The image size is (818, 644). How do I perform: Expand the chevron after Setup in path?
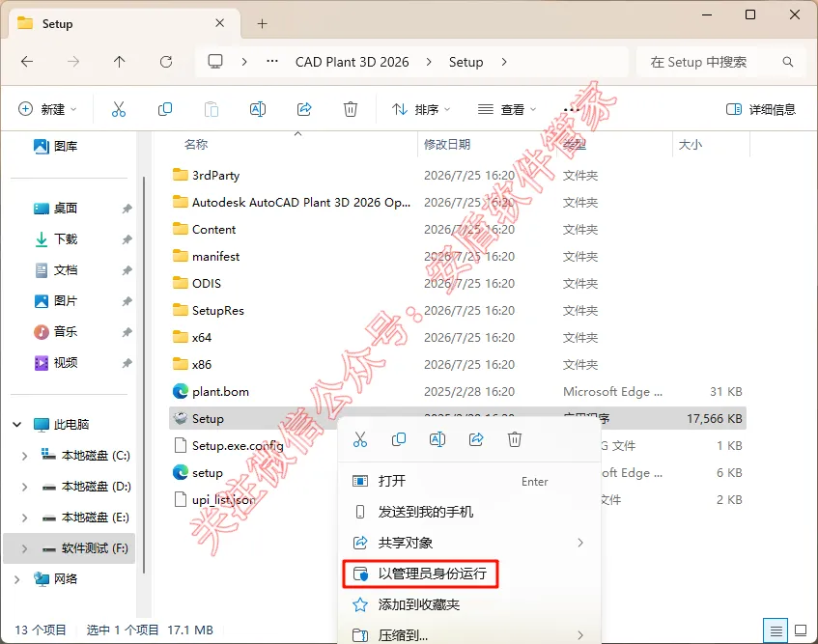coord(504,62)
